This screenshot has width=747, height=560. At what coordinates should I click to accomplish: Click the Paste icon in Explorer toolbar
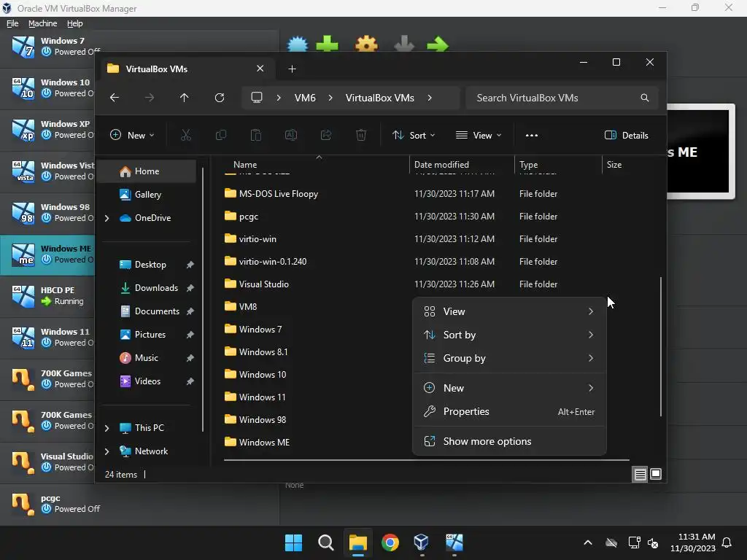tap(256, 135)
